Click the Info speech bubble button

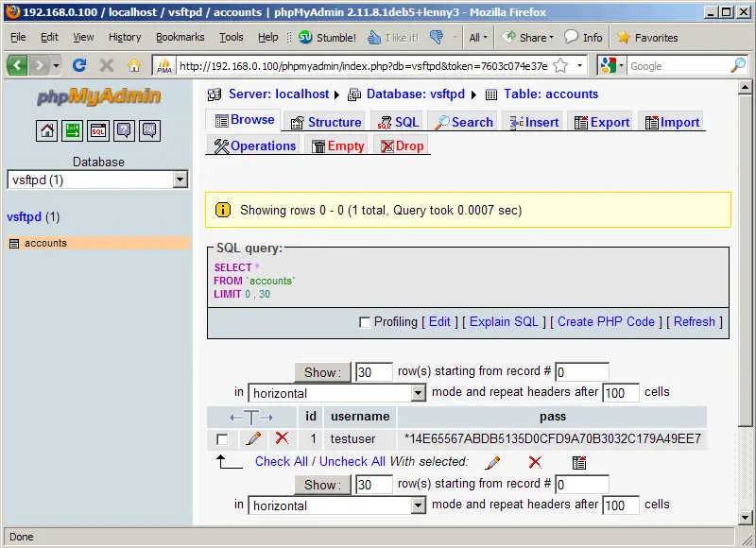tap(583, 37)
